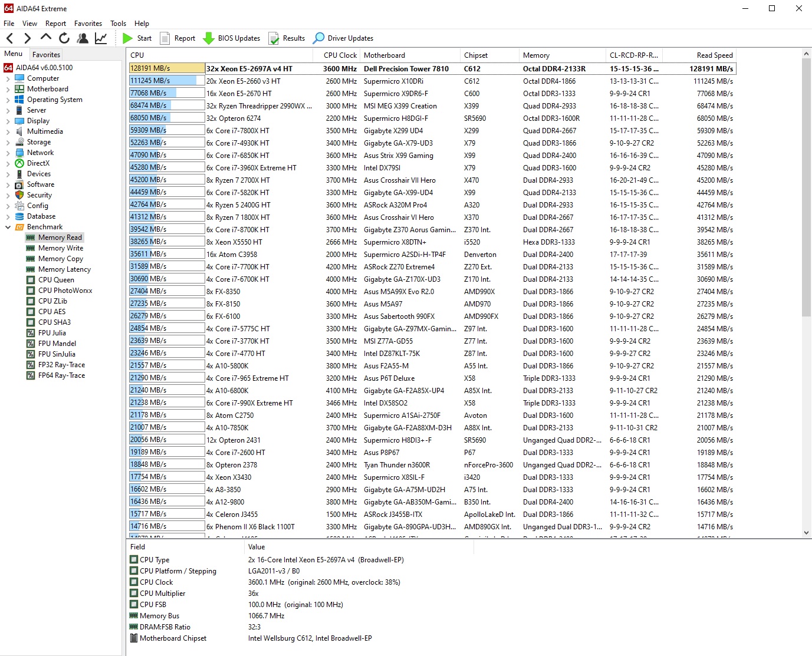Expand the Database tree node
This screenshot has height=656, width=812.
click(8, 216)
